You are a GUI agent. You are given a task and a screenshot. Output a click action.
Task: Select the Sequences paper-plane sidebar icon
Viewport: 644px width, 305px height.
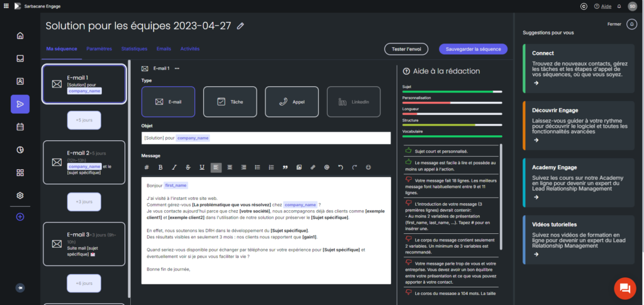(x=20, y=104)
